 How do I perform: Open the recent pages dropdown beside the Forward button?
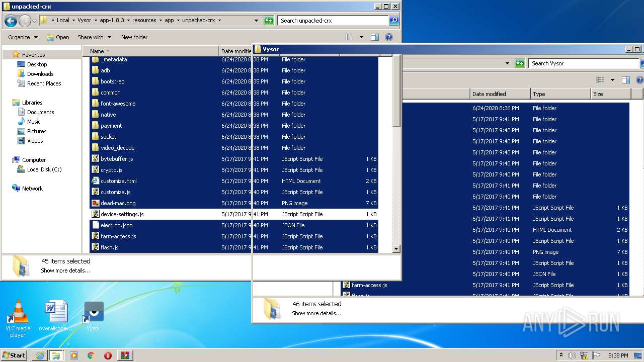(34, 21)
